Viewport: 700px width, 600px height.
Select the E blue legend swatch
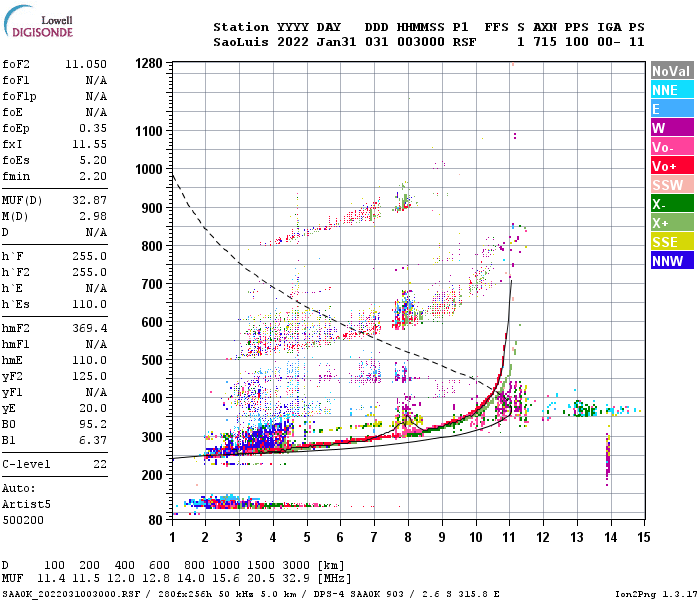[x=672, y=109]
